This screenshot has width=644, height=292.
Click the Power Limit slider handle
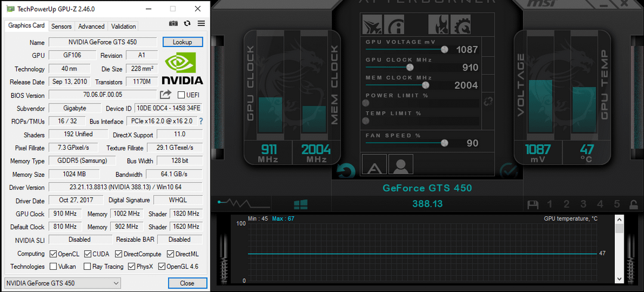pos(366,103)
